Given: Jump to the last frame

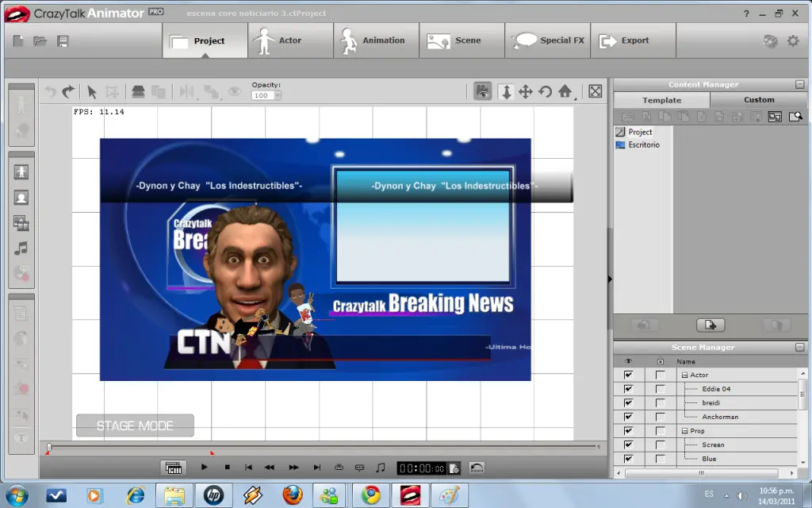Looking at the screenshot, I should (x=317, y=467).
